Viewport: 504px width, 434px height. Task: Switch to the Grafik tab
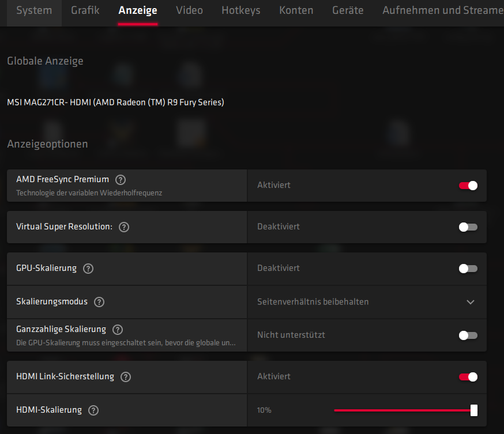pyautogui.click(x=85, y=10)
